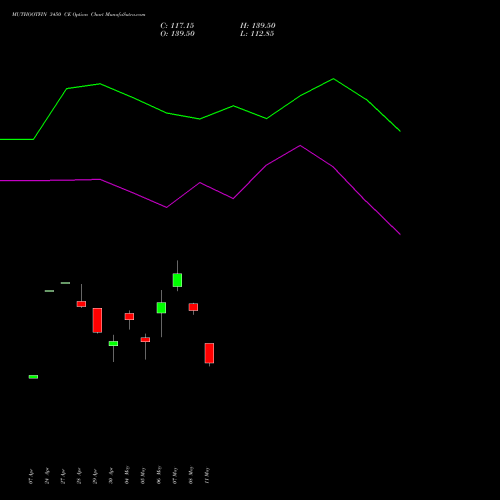Select the highest green candle for 07 May
The image size is (500, 500).
(x=177, y=280)
